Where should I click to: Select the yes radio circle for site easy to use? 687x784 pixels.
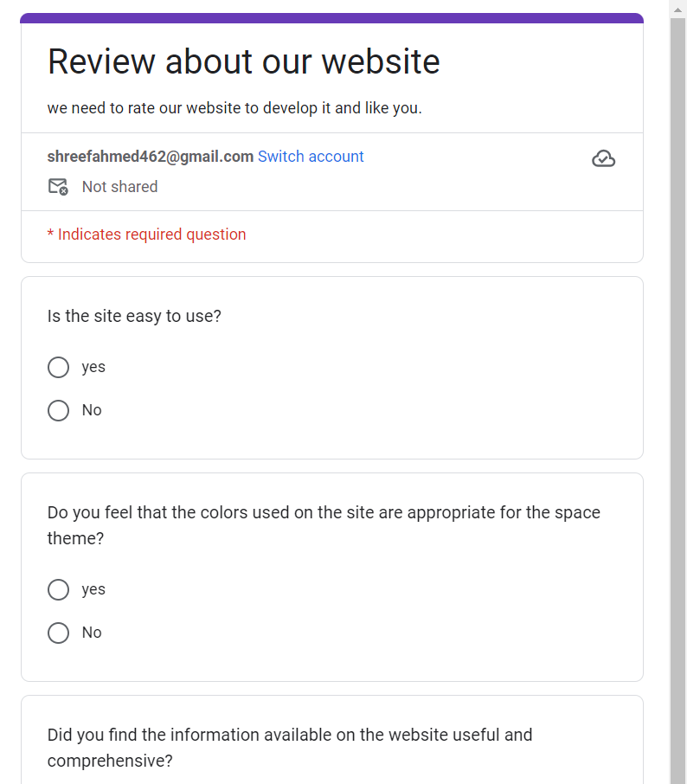[59, 368]
